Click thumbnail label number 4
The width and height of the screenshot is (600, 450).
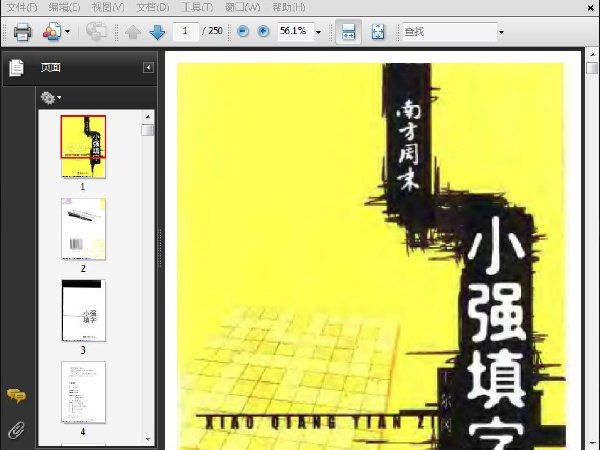pos(83,432)
